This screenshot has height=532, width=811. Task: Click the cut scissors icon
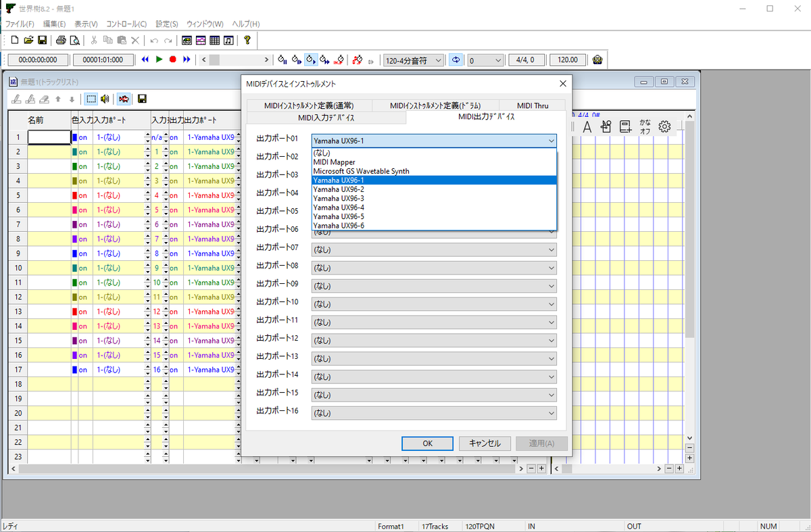[94, 41]
